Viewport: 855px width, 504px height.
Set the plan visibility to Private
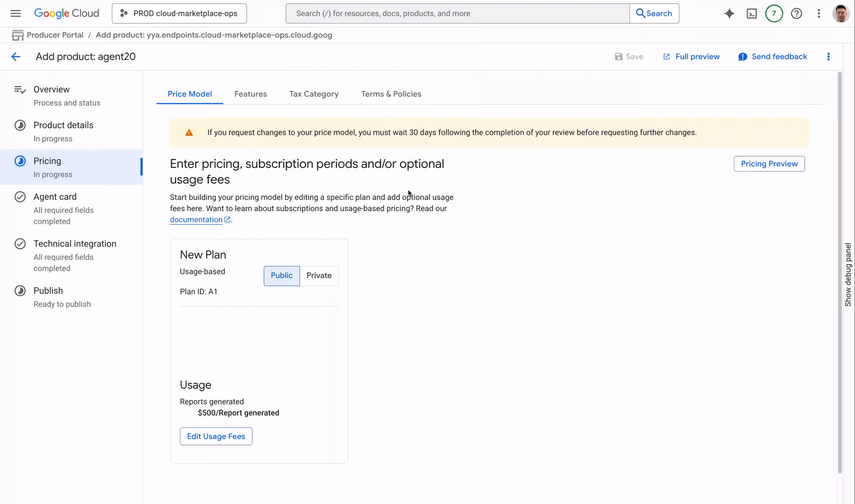coord(319,276)
